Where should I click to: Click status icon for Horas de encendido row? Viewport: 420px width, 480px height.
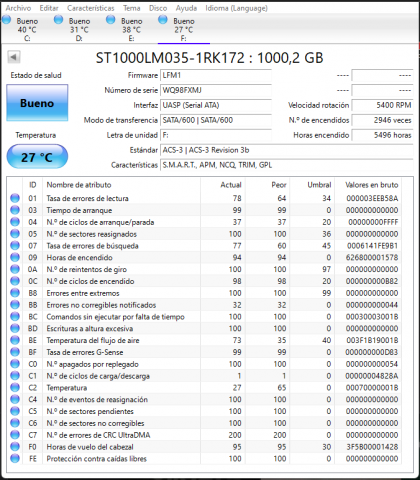coord(15,257)
